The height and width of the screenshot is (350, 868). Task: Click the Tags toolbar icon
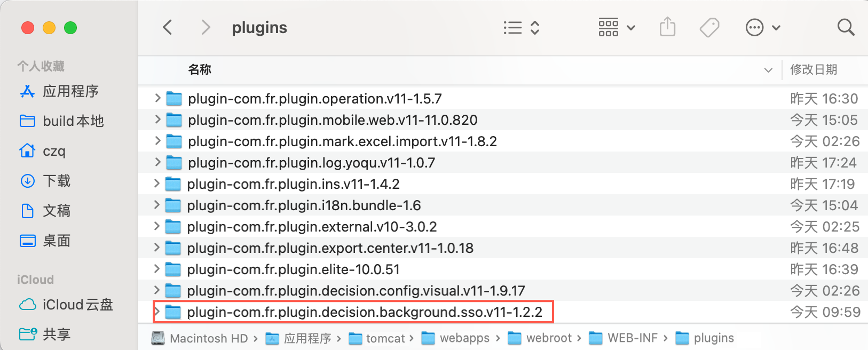[709, 28]
